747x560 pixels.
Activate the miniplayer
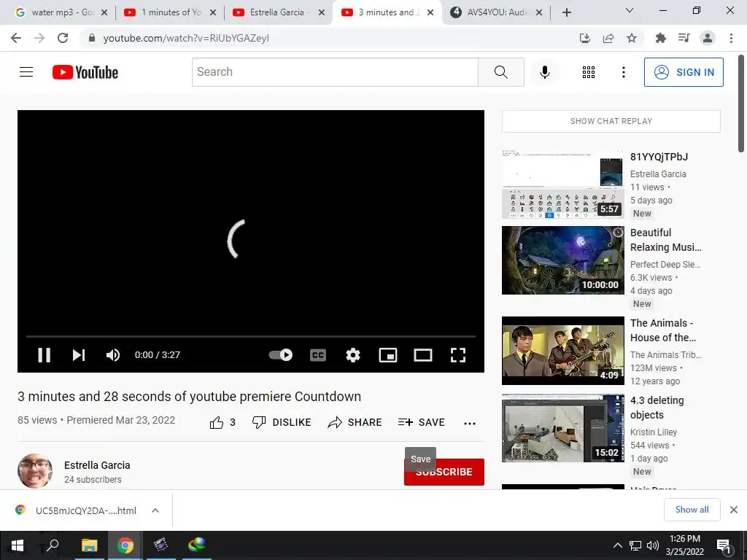coord(388,355)
